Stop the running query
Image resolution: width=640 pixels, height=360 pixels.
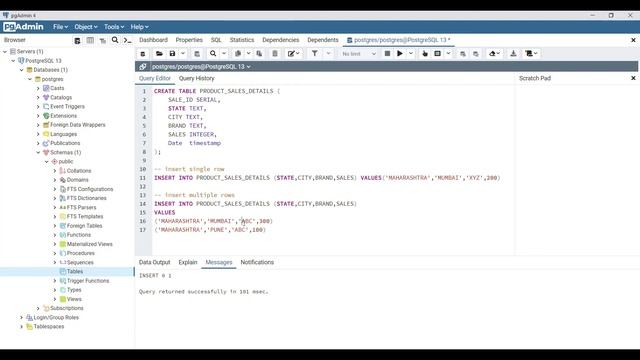(387, 53)
